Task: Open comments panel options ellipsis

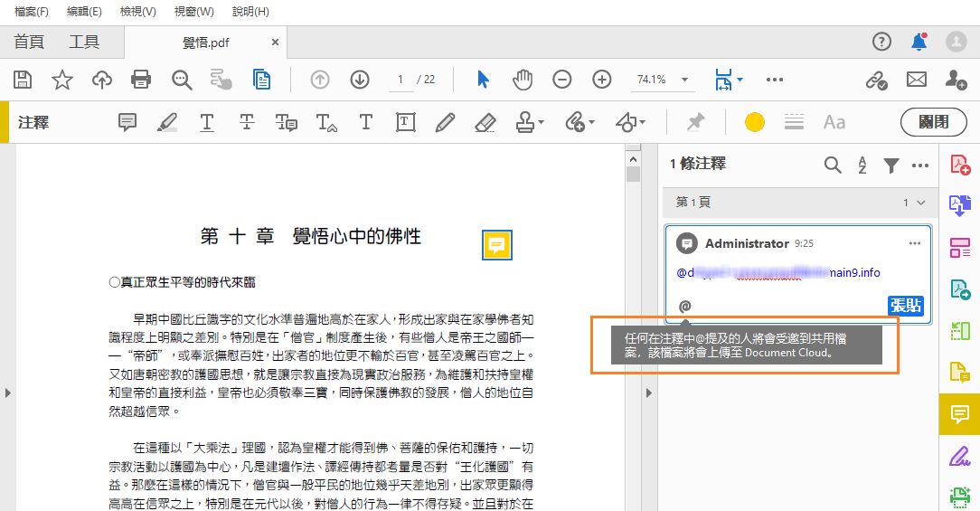Action: point(920,166)
